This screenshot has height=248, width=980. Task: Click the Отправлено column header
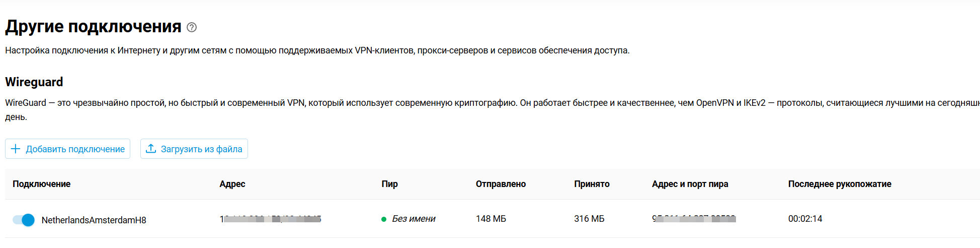(501, 184)
